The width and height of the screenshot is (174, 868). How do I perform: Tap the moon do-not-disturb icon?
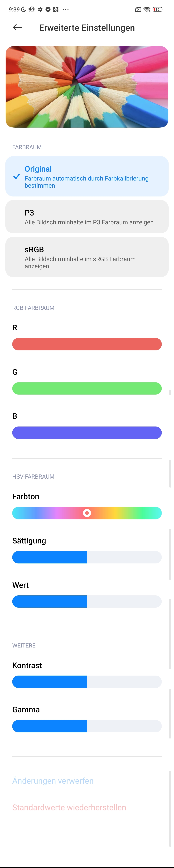point(24,9)
